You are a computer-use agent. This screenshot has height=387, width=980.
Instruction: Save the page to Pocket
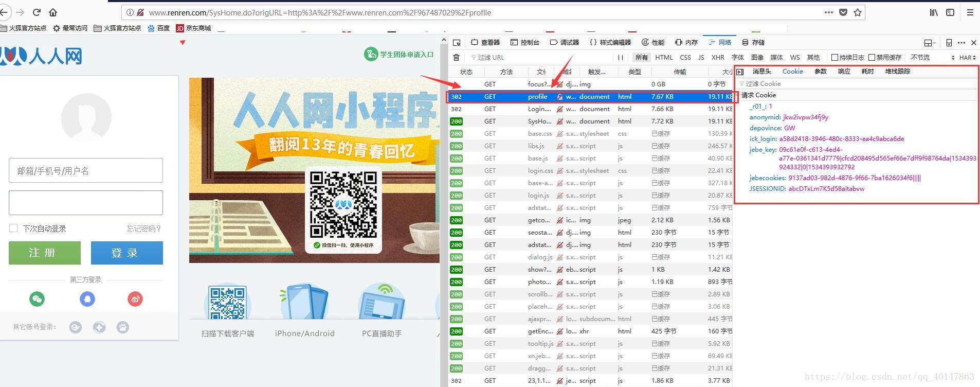(x=843, y=12)
